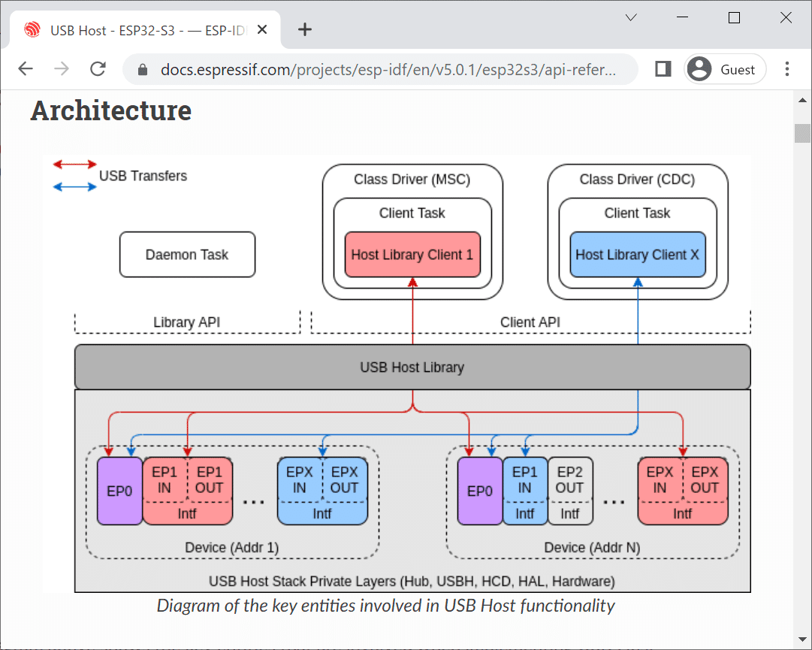The image size is (812, 650).
Task: Click the Host Library Client X box
Action: pos(637,255)
